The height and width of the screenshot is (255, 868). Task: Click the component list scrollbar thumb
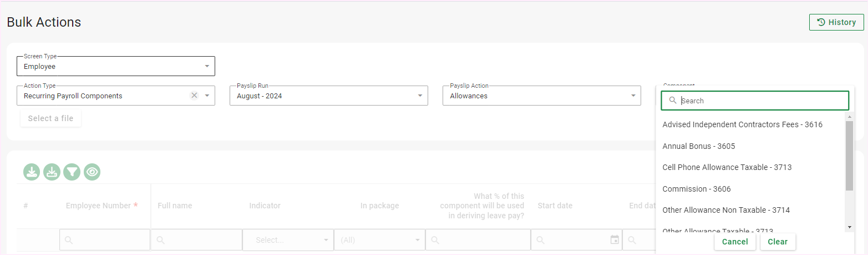tap(849, 156)
